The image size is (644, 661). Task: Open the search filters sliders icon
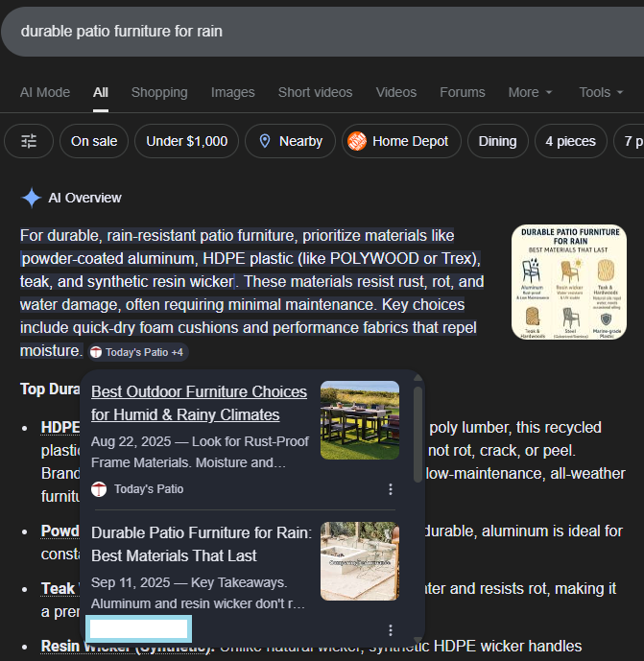pyautogui.click(x=29, y=141)
